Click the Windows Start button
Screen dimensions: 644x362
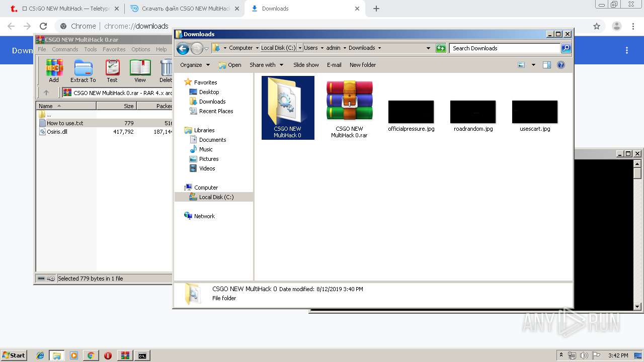pos(14,355)
